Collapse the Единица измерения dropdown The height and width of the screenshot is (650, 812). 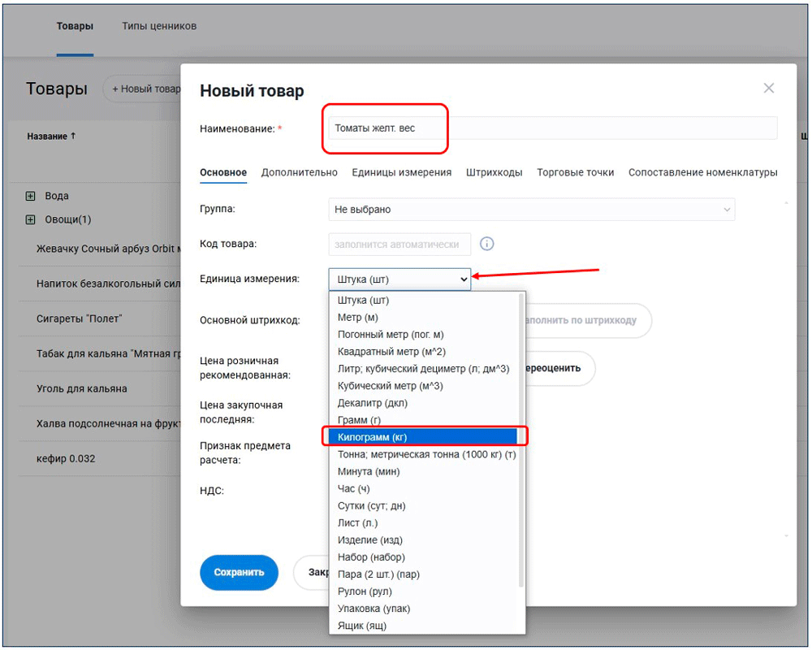(400, 279)
